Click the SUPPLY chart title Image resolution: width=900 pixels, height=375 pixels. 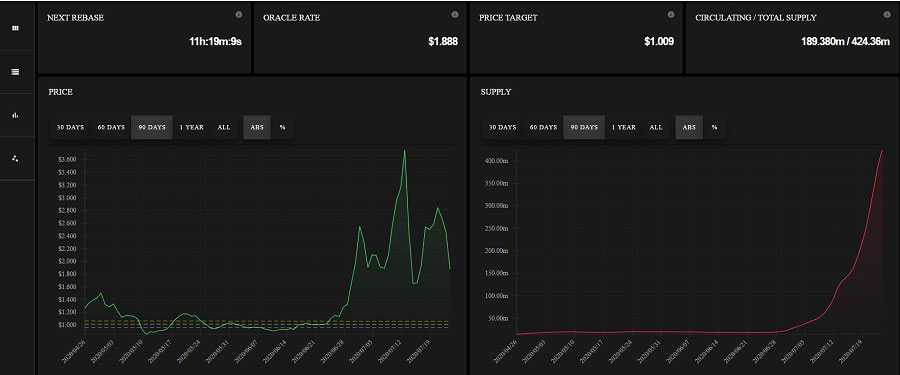(496, 92)
